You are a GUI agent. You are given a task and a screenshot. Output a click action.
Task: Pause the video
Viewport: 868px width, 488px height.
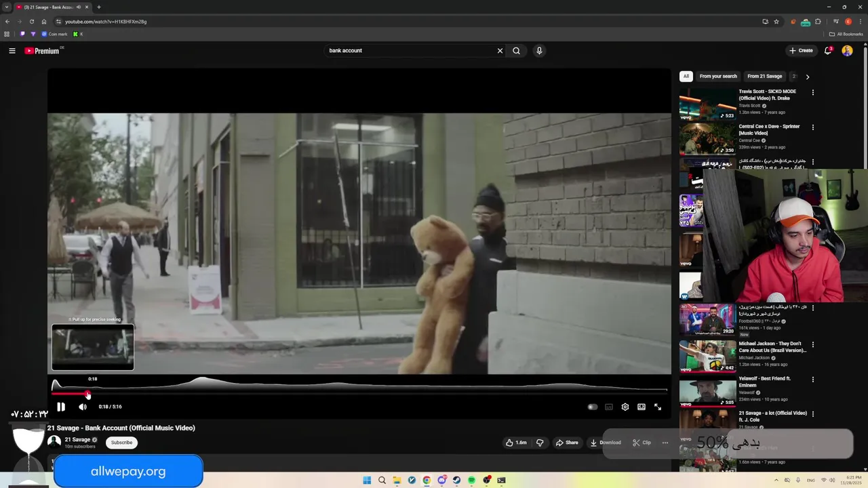(x=60, y=407)
